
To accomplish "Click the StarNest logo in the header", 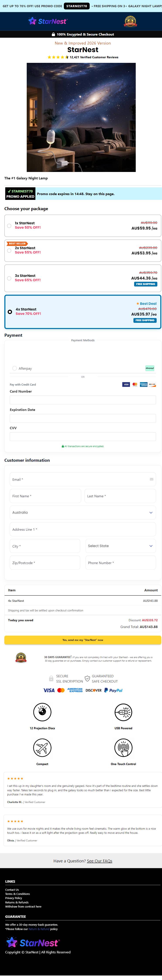I will (x=48, y=21).
